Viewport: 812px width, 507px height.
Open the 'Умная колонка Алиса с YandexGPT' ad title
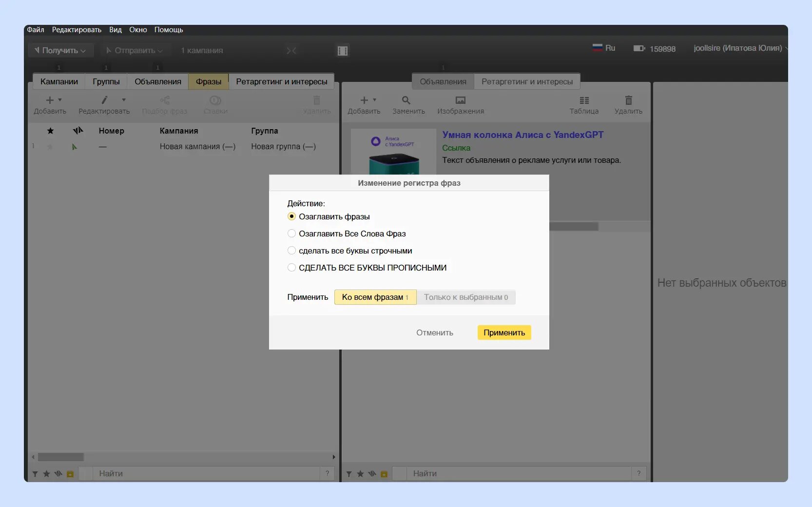(523, 135)
